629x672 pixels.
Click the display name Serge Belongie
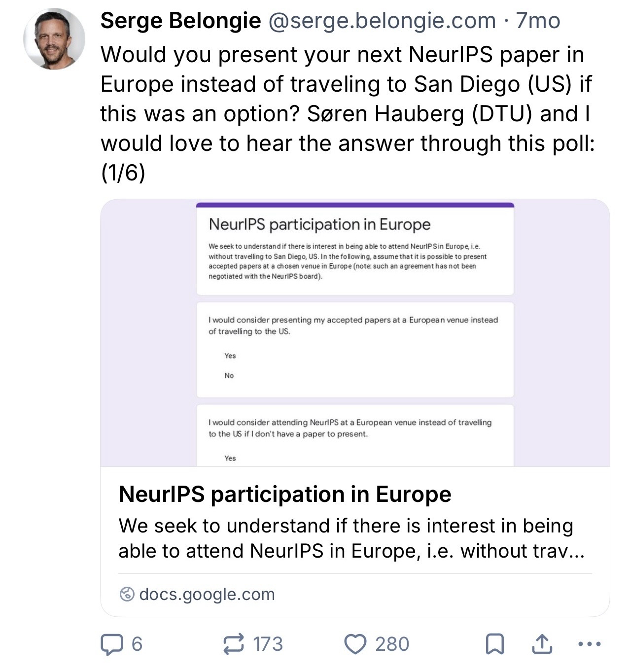(180, 21)
